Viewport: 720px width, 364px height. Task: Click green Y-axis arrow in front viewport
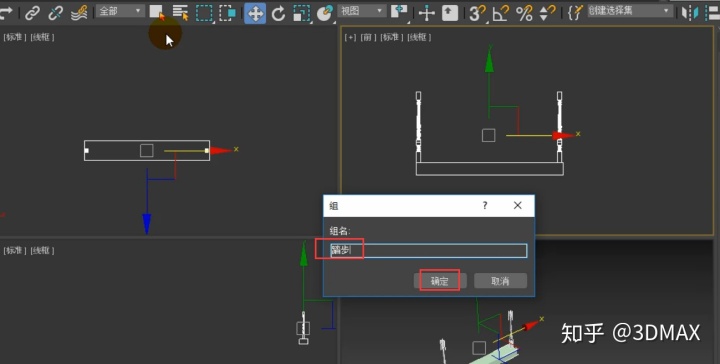489,61
